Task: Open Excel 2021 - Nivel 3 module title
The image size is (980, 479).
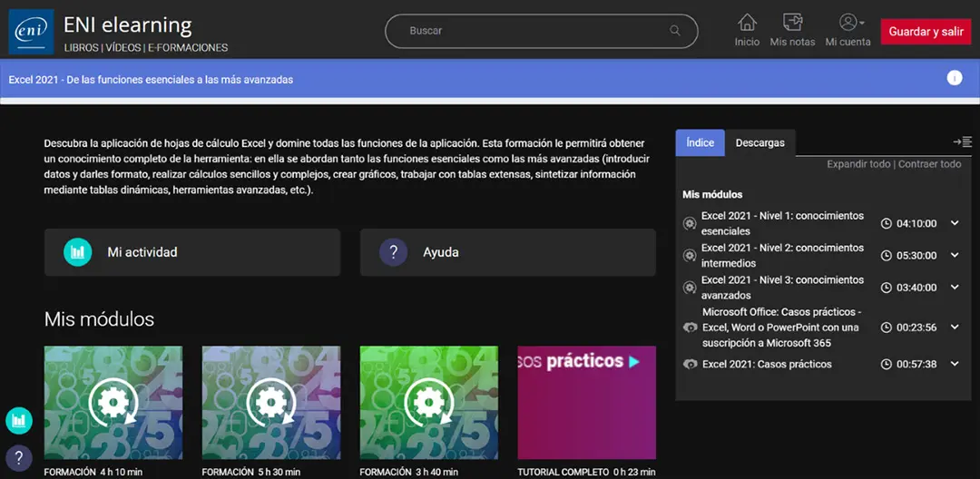Action: click(782, 288)
